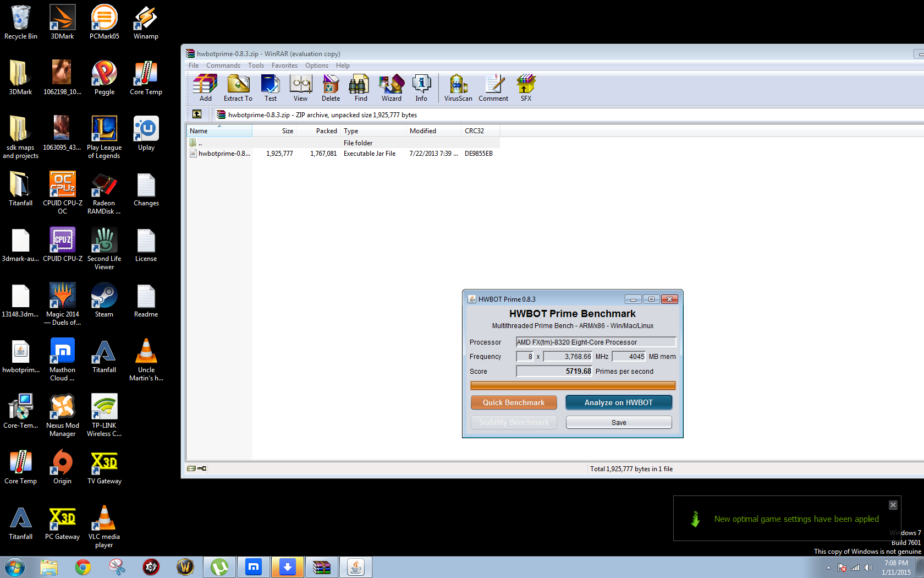Go up one folder level in WinRAR
924x578 pixels.
pos(197,114)
